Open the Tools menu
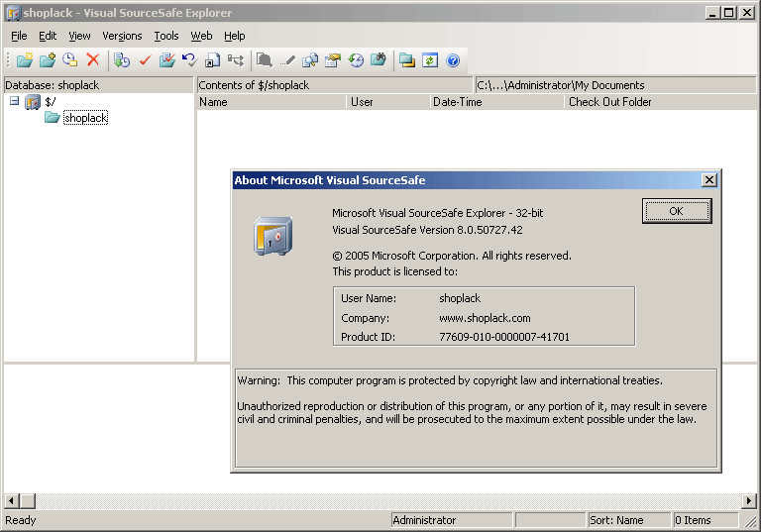The width and height of the screenshot is (761, 532). click(x=166, y=36)
